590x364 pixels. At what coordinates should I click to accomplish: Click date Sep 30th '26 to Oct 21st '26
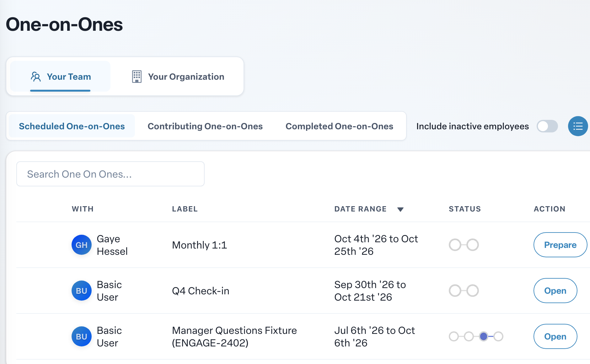click(370, 291)
